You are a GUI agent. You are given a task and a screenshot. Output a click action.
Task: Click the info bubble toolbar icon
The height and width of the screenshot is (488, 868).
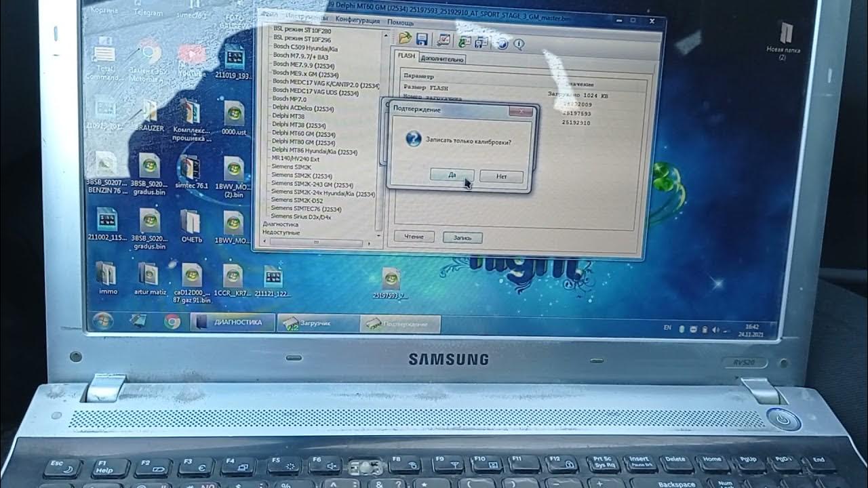pos(519,44)
